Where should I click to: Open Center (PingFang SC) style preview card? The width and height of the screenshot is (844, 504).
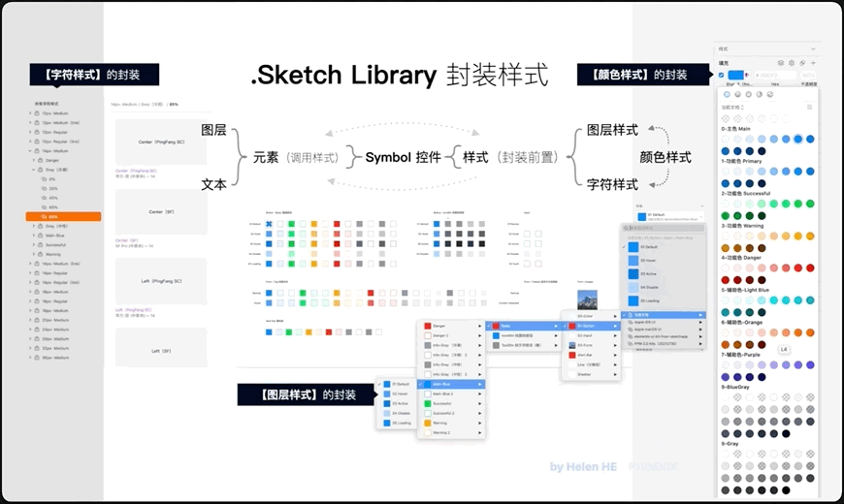[161, 142]
